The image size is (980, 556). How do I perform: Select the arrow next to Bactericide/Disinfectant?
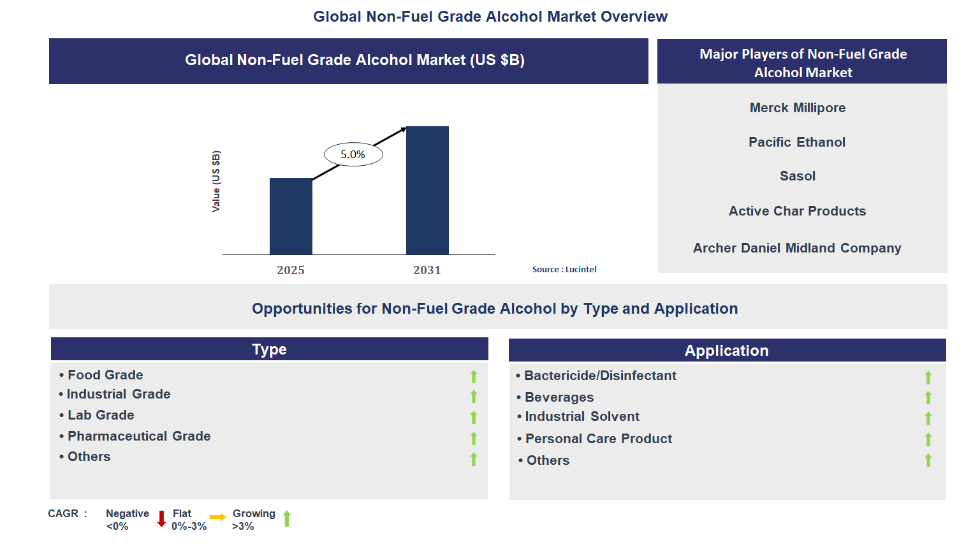(928, 377)
